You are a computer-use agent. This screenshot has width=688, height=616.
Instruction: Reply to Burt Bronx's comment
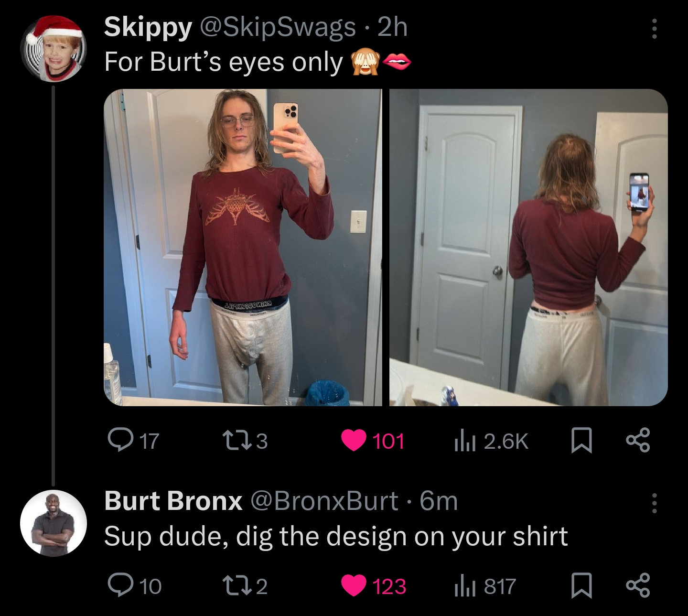(x=135, y=585)
